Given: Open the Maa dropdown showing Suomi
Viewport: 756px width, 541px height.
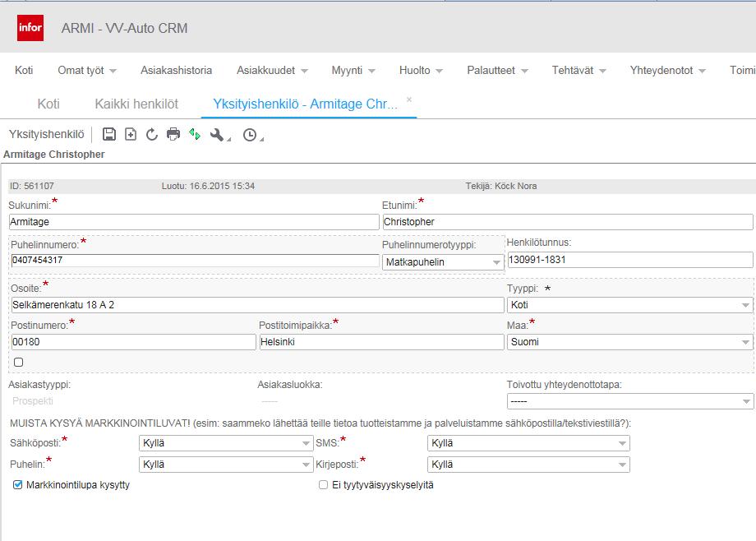Looking at the screenshot, I should point(630,342).
